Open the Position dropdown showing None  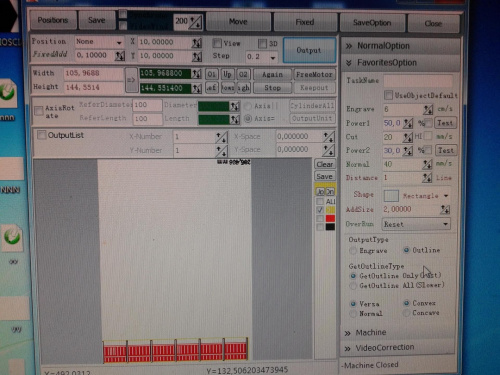point(99,42)
